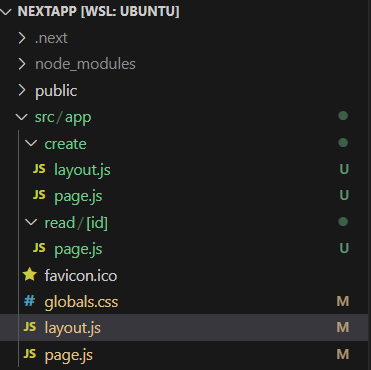This screenshot has height=370, width=371.
Task: Click the JS icon of the selected layout.js
Action: coord(30,327)
